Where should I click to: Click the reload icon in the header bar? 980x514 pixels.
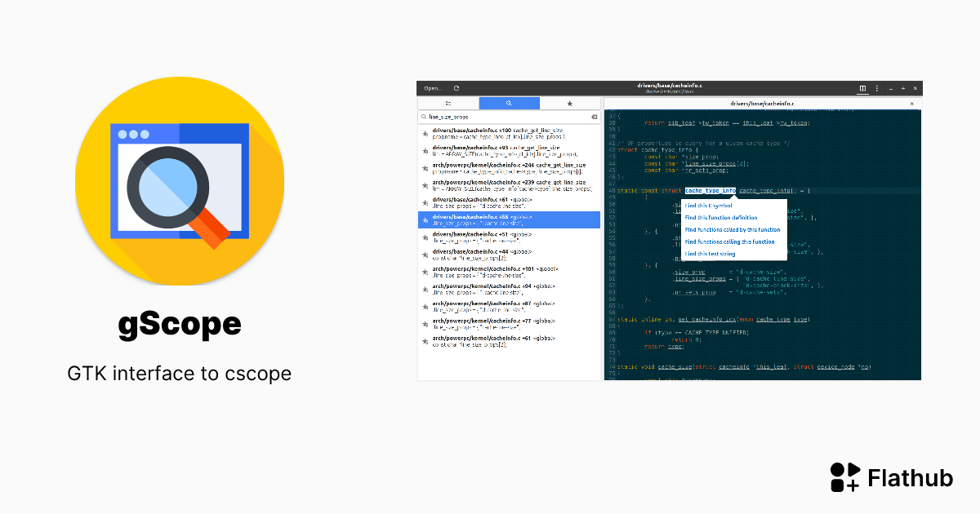(x=457, y=88)
